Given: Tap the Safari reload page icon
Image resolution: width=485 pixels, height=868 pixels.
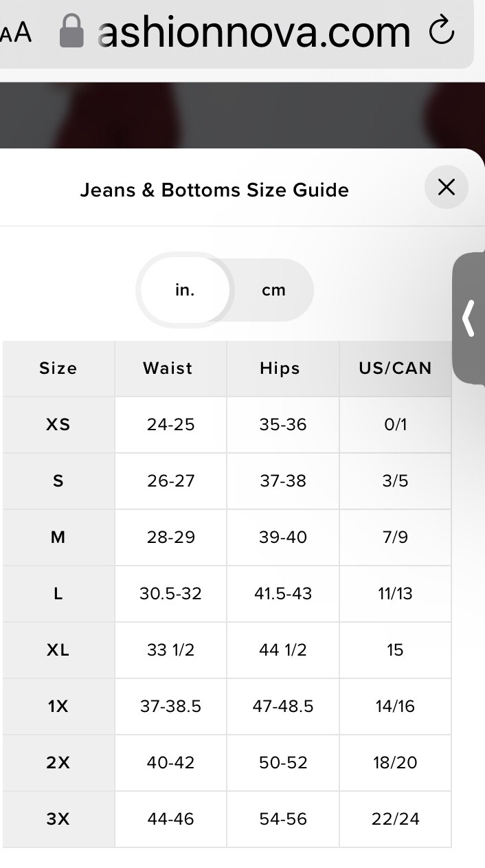Looking at the screenshot, I should pyautogui.click(x=441, y=31).
